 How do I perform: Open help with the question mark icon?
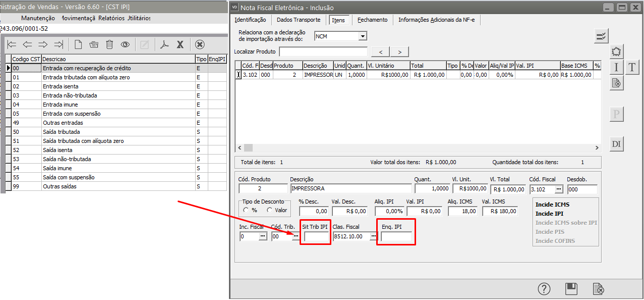tap(544, 289)
